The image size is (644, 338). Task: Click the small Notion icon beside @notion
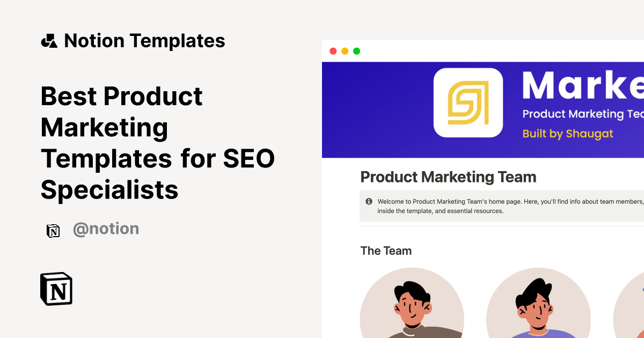(x=53, y=230)
